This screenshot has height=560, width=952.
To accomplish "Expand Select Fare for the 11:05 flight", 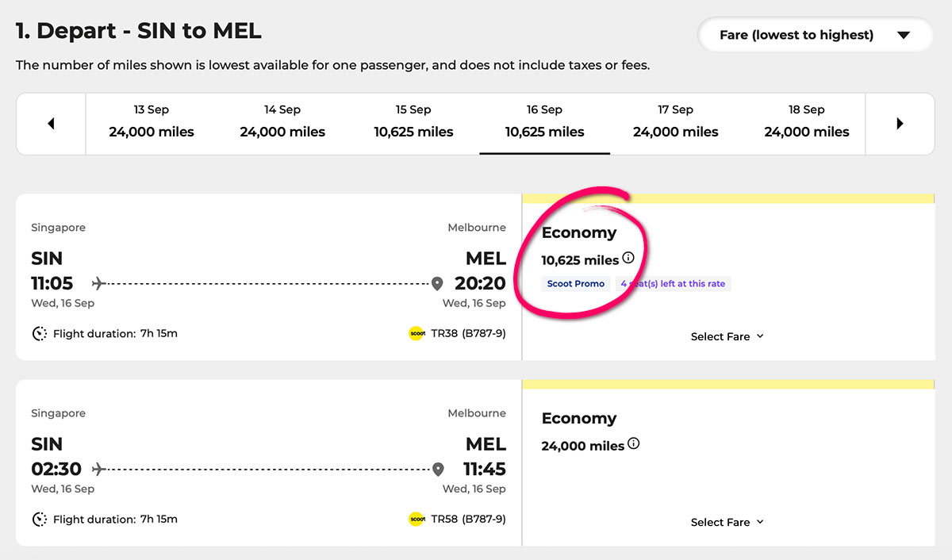I will (727, 336).
